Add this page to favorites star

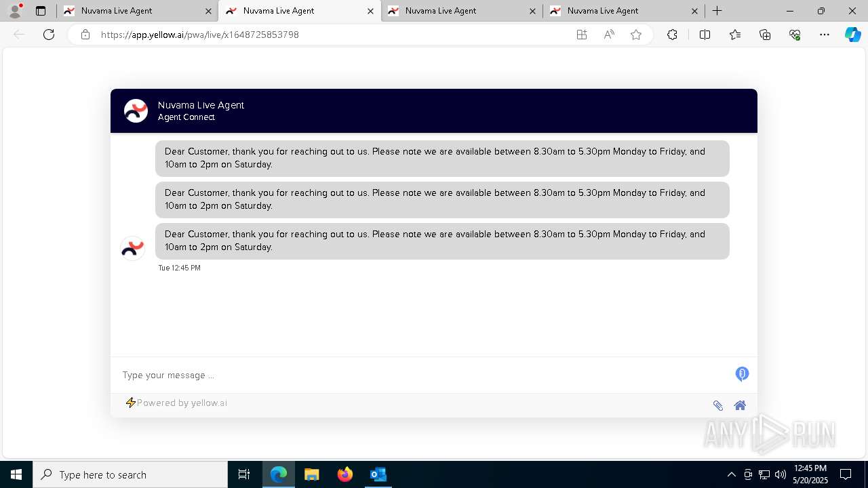636,35
